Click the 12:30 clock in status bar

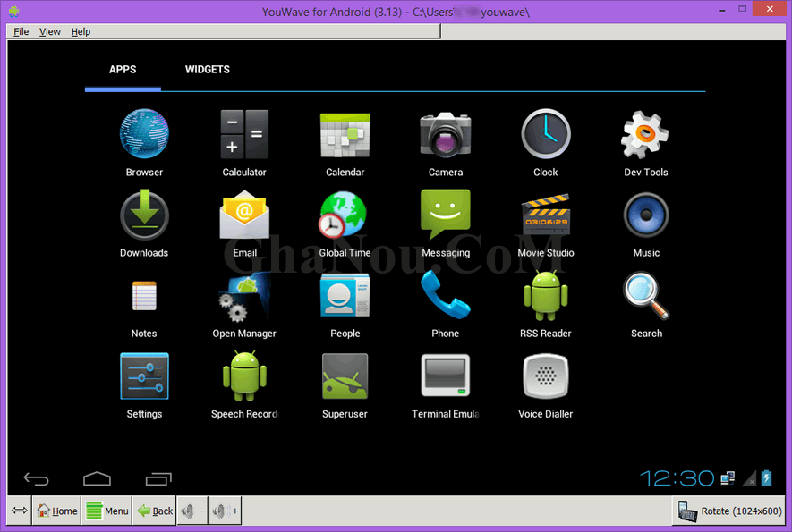(677, 478)
